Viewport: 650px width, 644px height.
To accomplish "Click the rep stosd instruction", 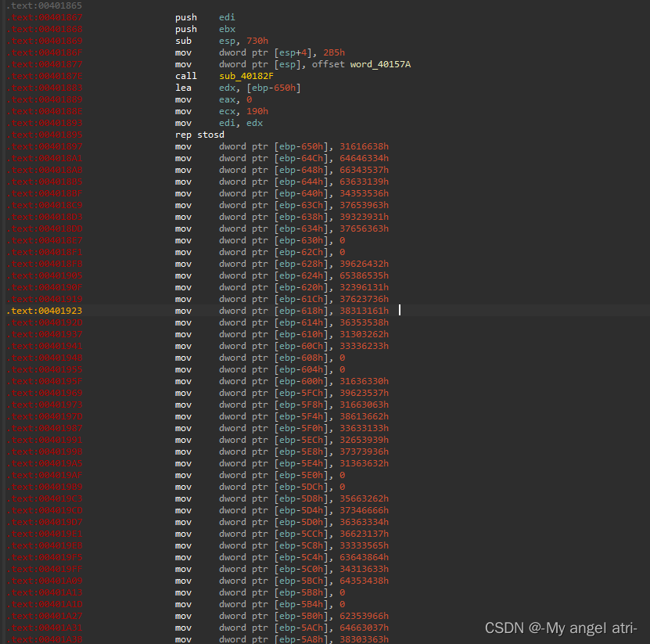I will tap(199, 135).
